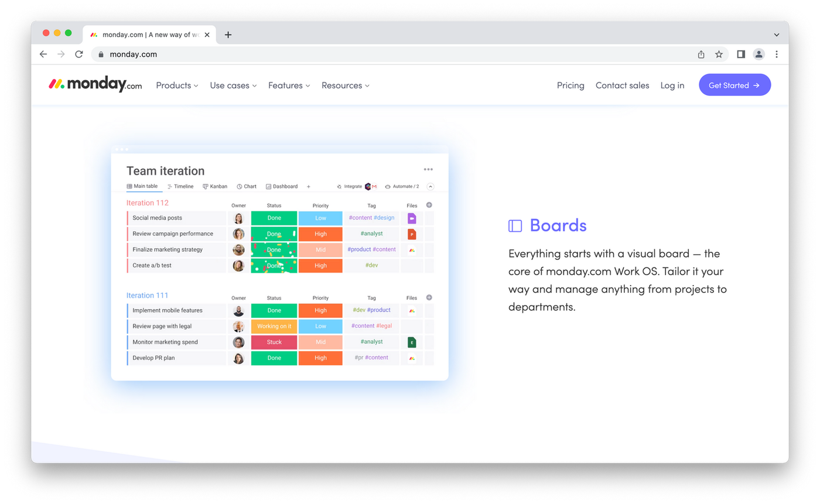Select the Main table tab

tap(145, 186)
